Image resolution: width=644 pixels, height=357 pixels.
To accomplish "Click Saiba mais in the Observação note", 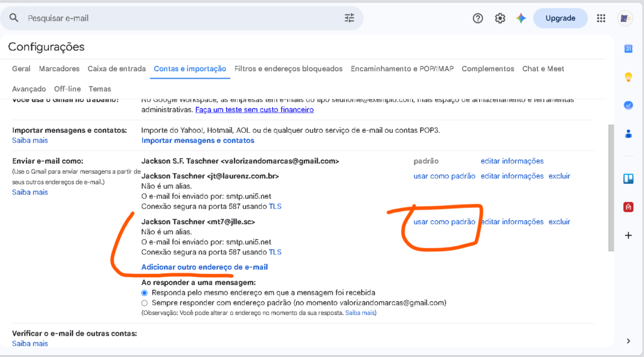I will point(360,313).
